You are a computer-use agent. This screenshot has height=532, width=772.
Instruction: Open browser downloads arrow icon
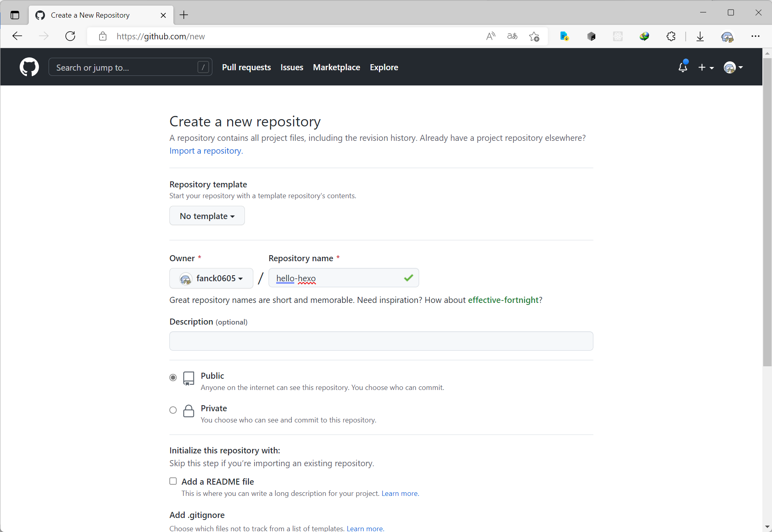(700, 36)
